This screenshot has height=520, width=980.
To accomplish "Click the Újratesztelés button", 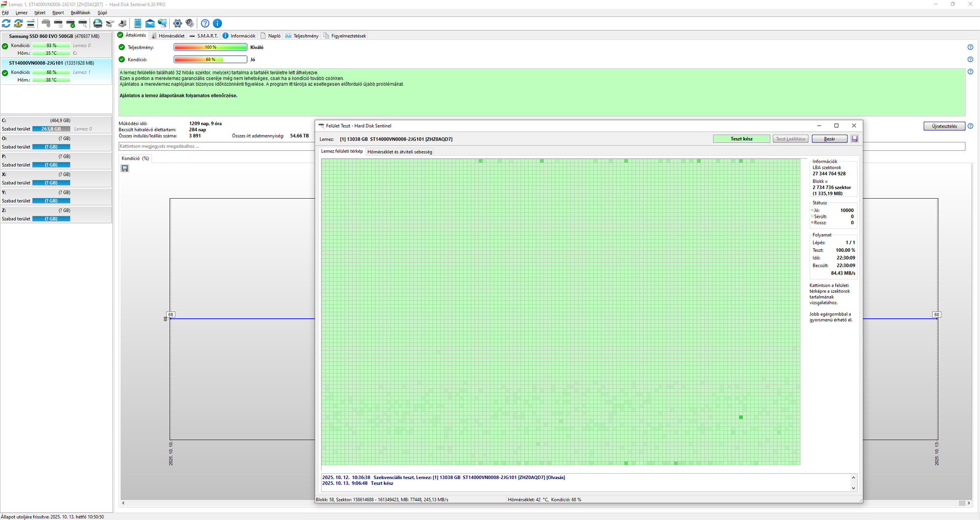I will (944, 126).
